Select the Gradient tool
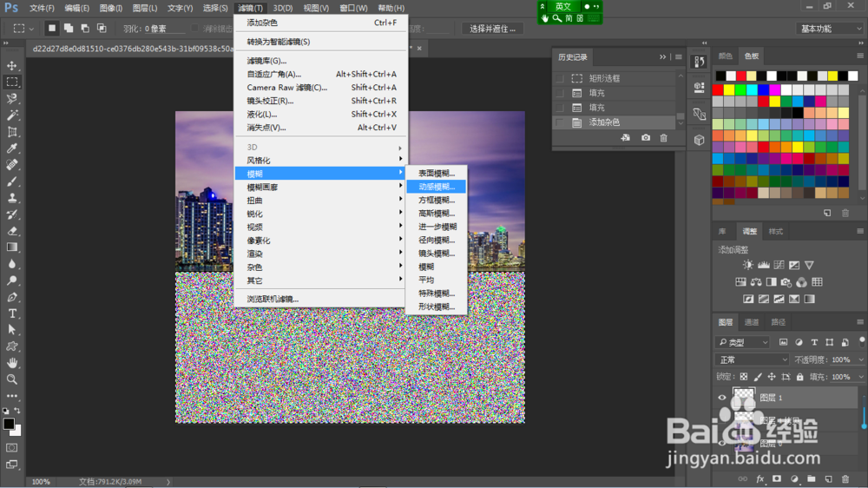This screenshot has height=488, width=868. 11,247
